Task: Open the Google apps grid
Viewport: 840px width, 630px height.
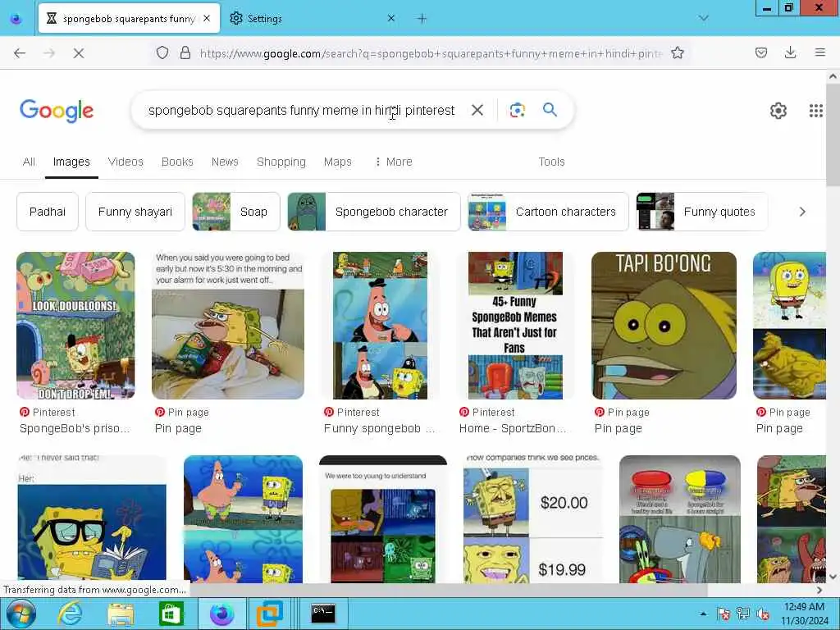Action: (815, 111)
